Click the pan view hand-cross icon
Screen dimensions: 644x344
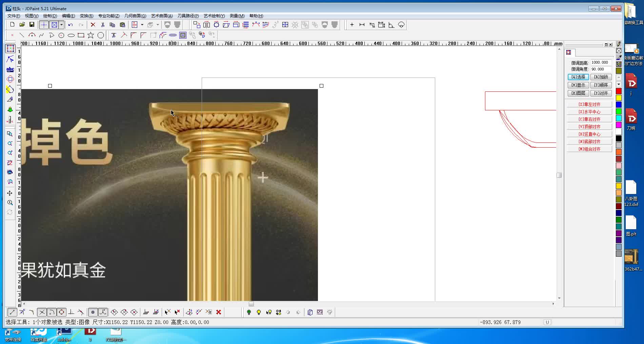(10, 193)
